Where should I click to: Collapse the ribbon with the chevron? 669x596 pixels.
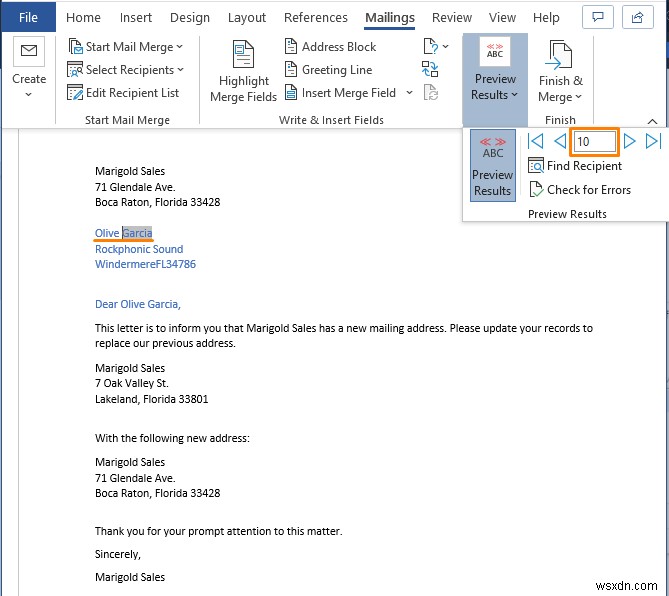pos(652,121)
